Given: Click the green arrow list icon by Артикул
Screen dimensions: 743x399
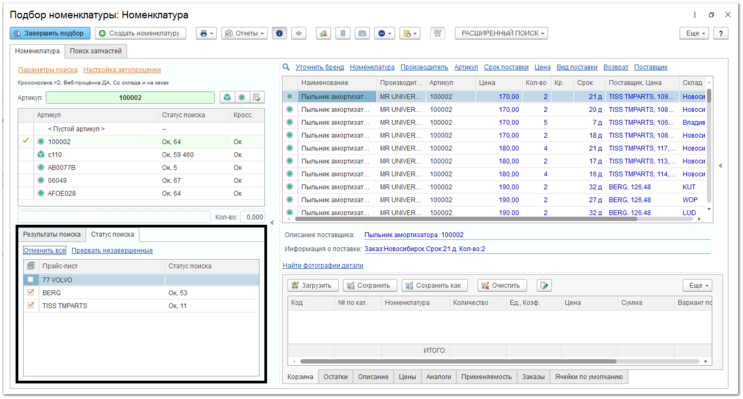Looking at the screenshot, I should pyautogui.click(x=257, y=97).
